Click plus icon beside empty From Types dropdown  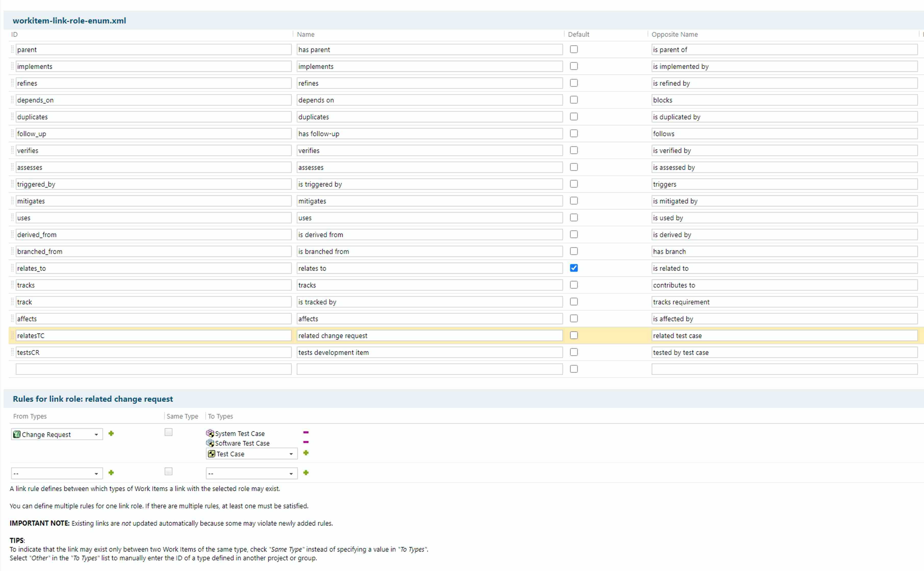point(111,473)
